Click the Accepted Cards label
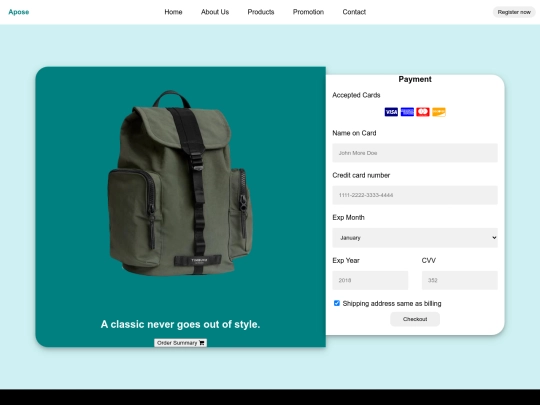 [356, 95]
